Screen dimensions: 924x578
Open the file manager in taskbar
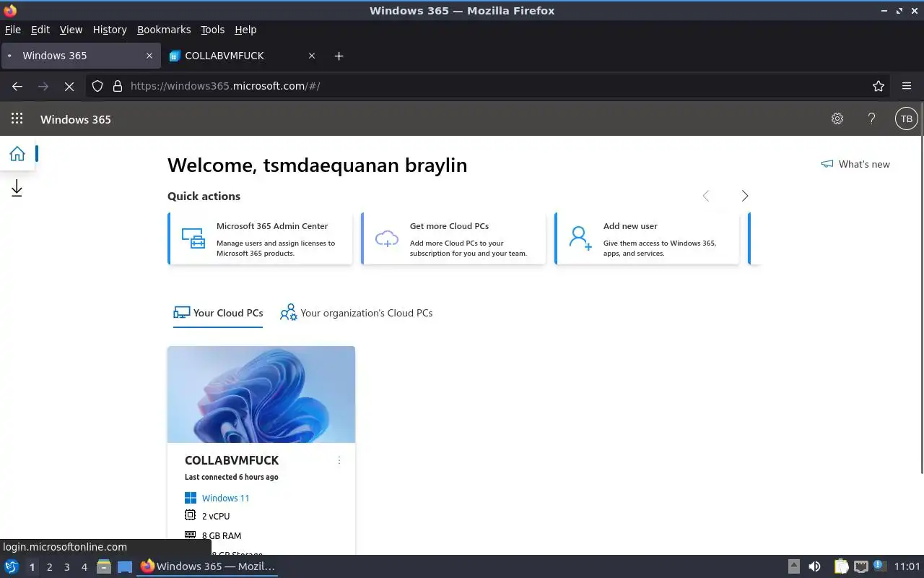pyautogui.click(x=104, y=566)
